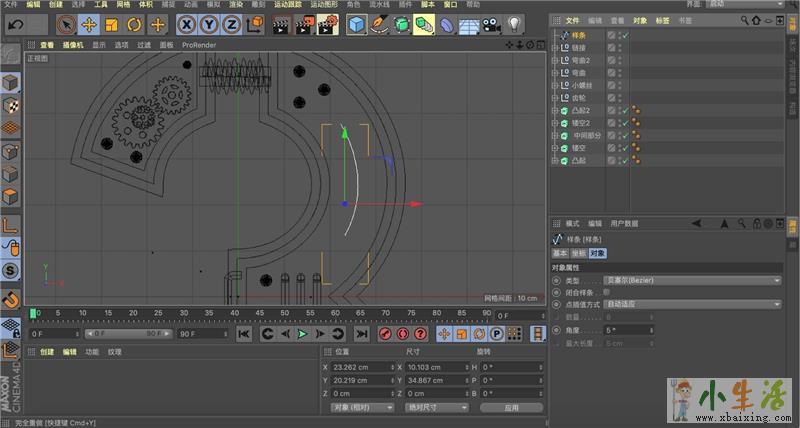Select the Move tool
Screen dimensions: 800x428
(x=88, y=23)
